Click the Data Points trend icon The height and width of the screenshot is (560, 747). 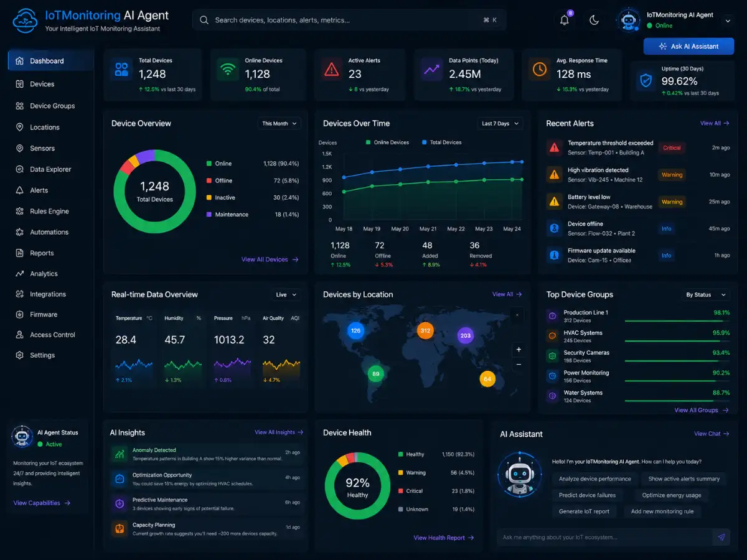[x=431, y=69]
